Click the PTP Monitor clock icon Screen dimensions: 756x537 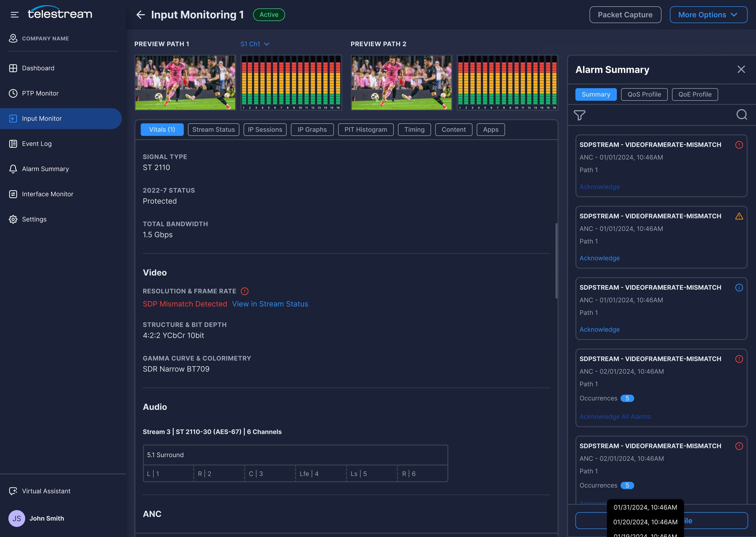[13, 93]
